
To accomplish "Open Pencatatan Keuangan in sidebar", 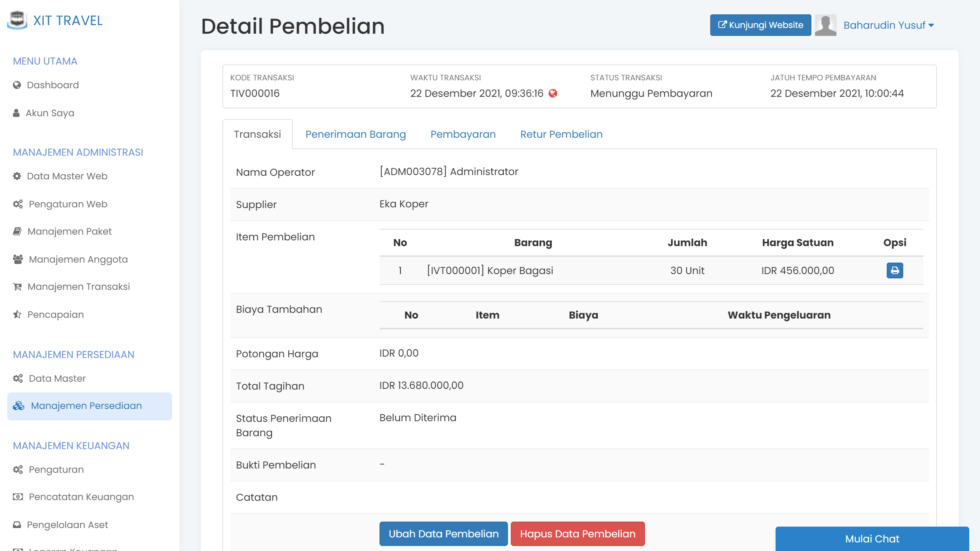I will tap(81, 496).
